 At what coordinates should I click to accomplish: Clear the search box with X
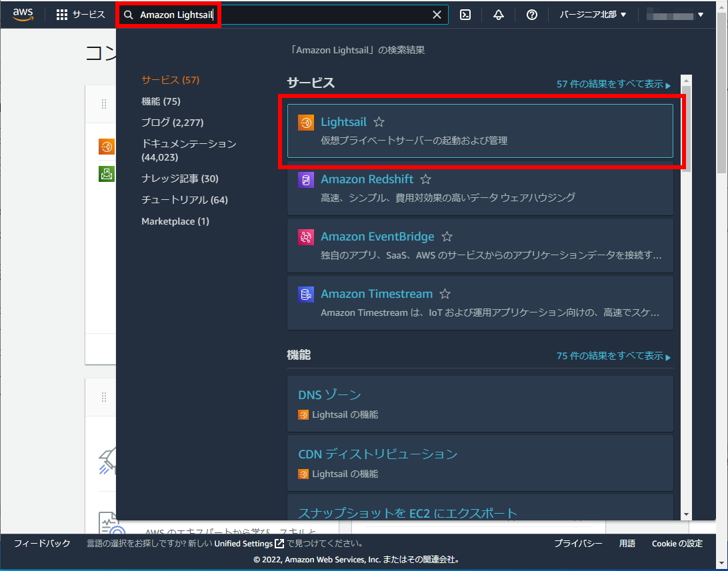[x=437, y=15]
